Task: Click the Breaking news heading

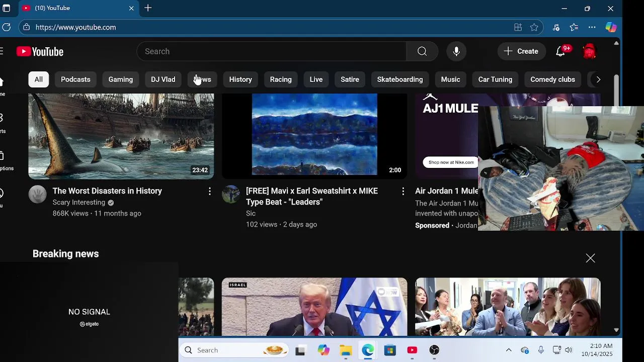Action: coord(66,254)
